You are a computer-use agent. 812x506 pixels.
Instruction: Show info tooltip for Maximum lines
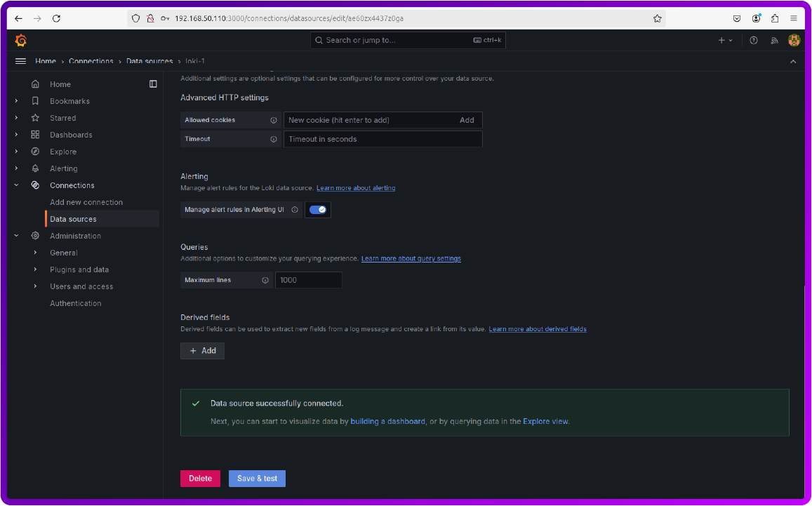coord(265,280)
